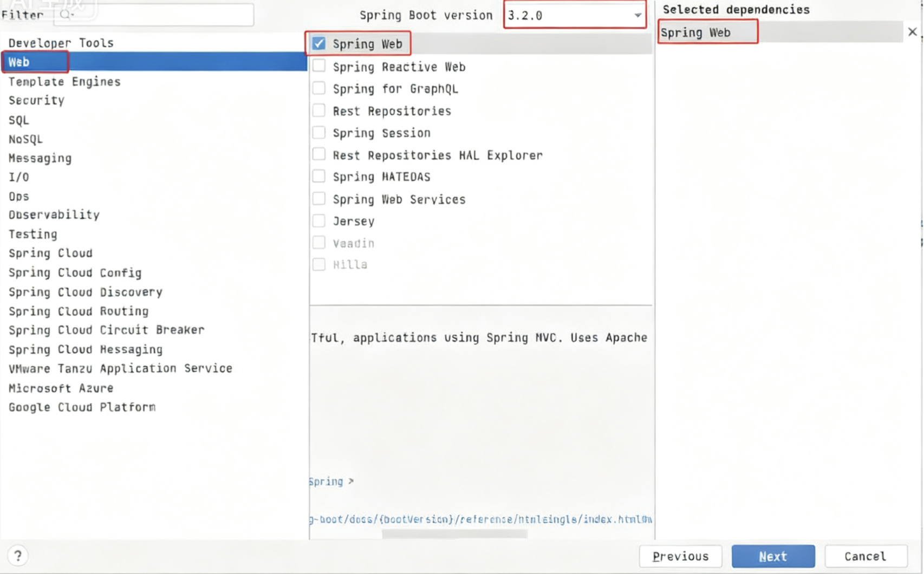Open the Microsoft Azure category
This screenshot has width=924, height=574.
point(154,388)
